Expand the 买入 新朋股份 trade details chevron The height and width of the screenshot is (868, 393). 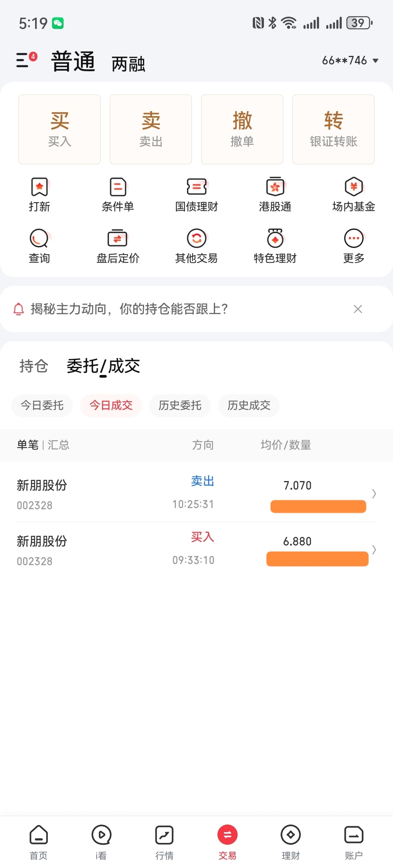tap(374, 549)
